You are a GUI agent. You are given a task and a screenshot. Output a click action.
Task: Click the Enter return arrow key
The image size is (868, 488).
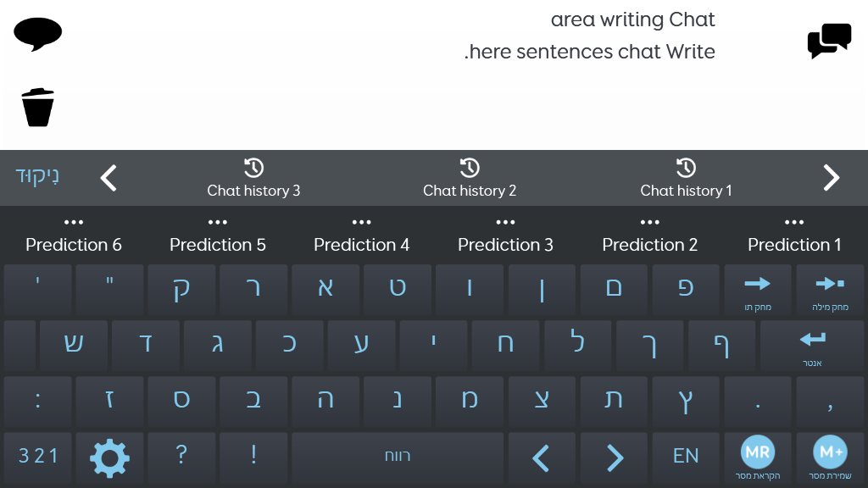(x=812, y=347)
